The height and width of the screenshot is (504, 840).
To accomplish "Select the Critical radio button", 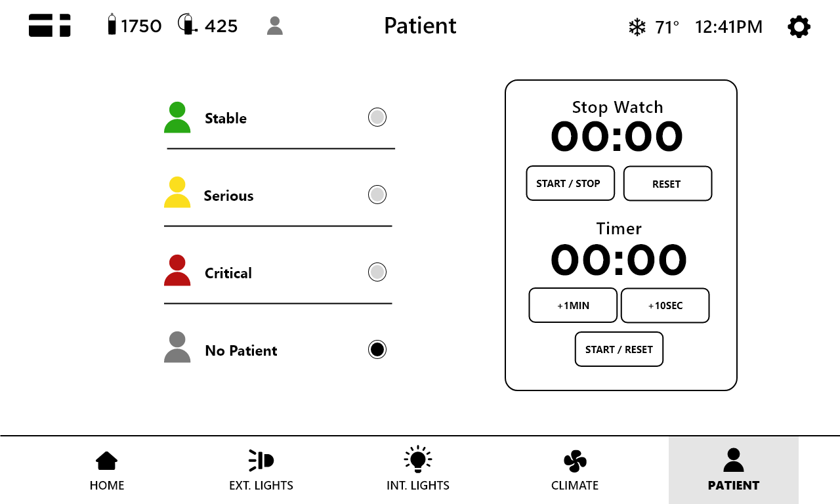I will (x=377, y=272).
